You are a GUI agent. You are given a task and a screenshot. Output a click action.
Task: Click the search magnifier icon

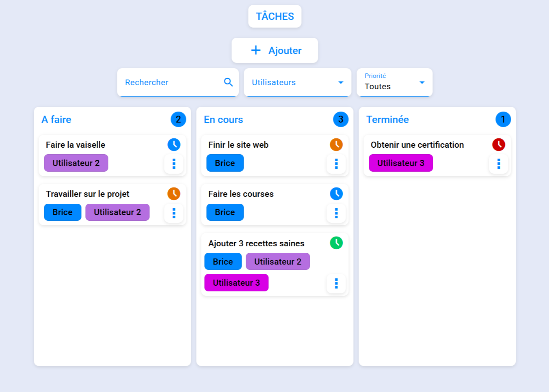pos(228,82)
